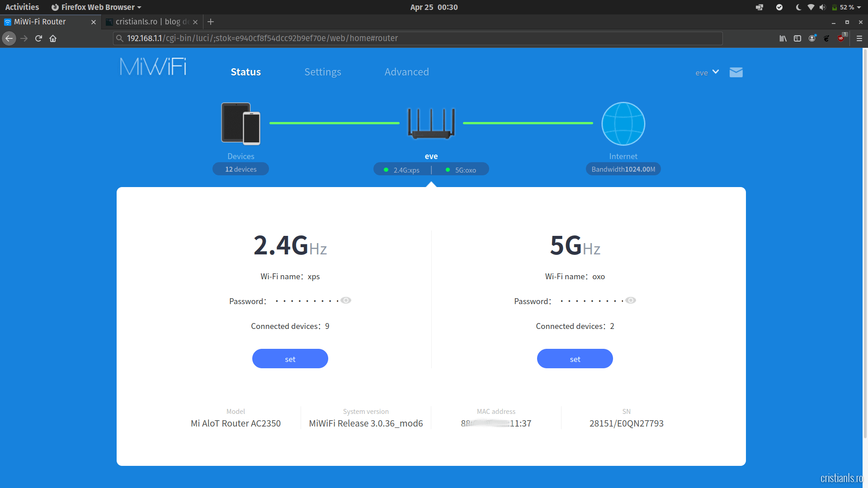Open the mail envelope notifications icon
This screenshot has height=488, width=868.
pyautogui.click(x=736, y=72)
